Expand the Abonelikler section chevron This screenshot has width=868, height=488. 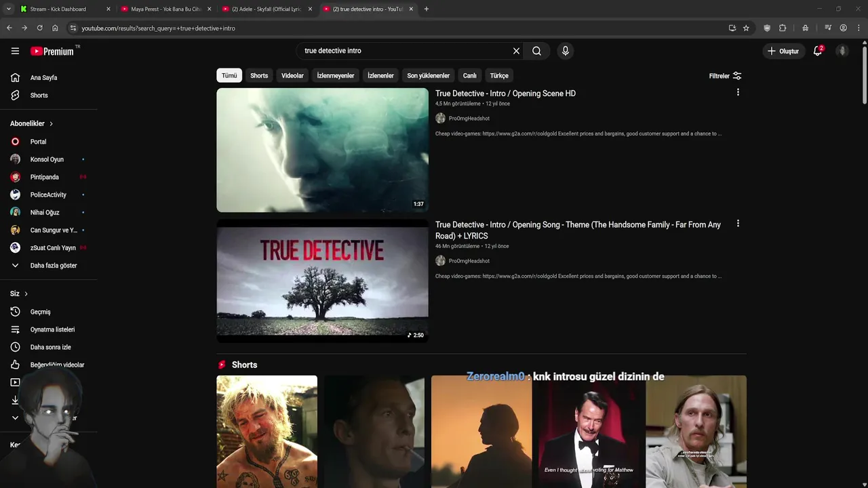[x=51, y=124]
